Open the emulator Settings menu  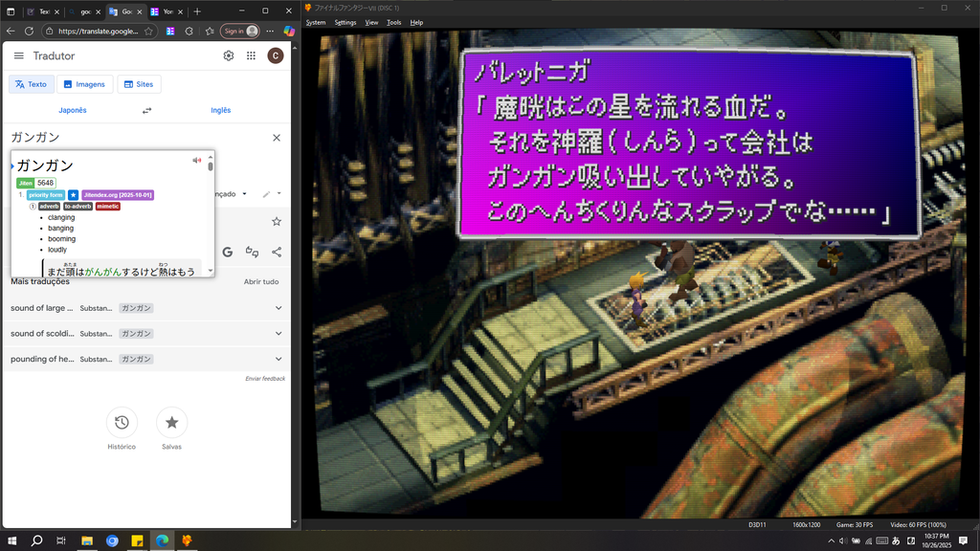tap(345, 22)
